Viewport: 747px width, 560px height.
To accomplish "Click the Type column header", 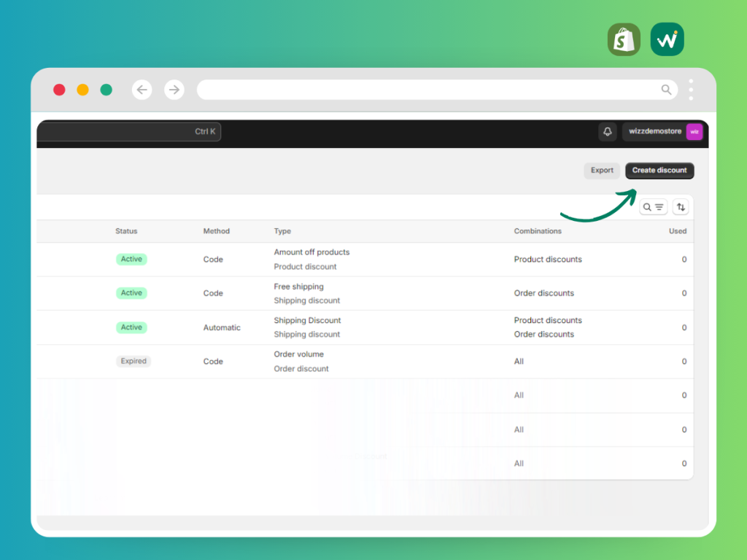I will (282, 231).
